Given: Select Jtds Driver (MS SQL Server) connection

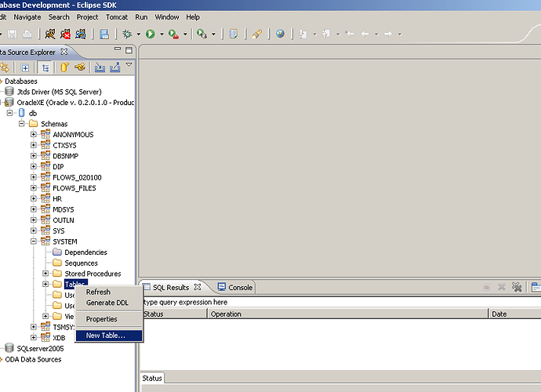Looking at the screenshot, I should click(60, 92).
